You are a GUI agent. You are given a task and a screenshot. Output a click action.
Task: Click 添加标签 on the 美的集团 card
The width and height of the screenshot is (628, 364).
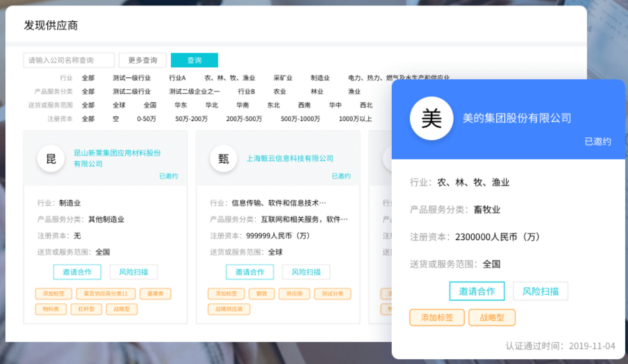437,318
